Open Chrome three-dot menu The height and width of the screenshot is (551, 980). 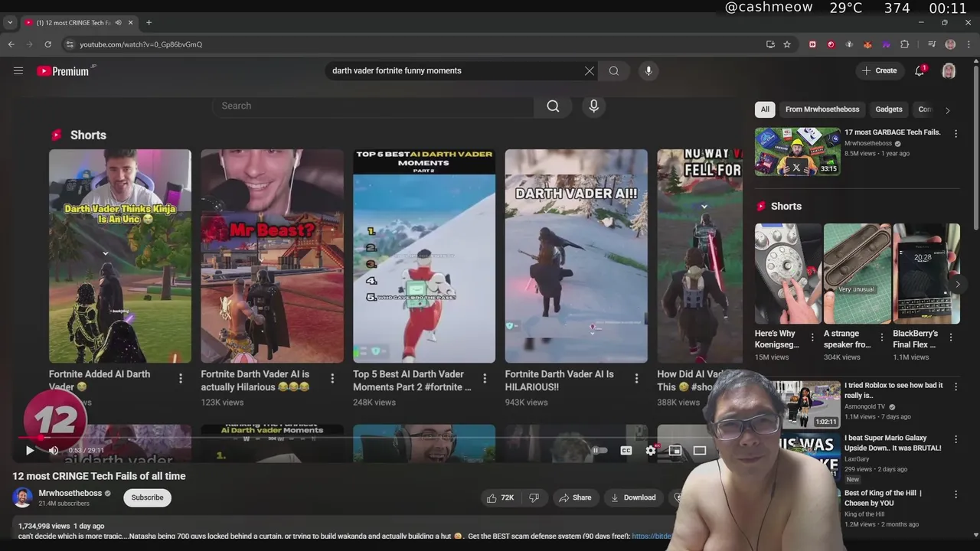pos(969,44)
